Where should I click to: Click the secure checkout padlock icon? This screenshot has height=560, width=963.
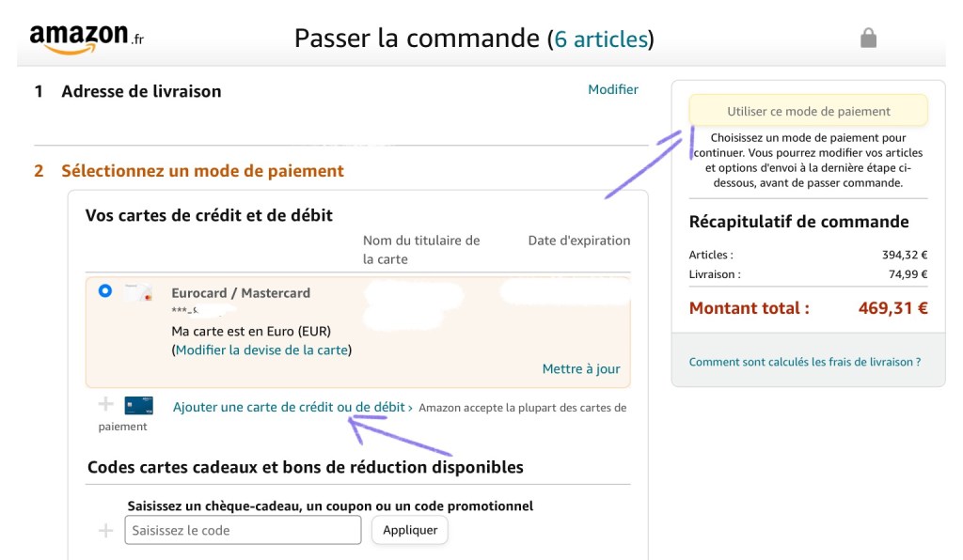click(868, 38)
